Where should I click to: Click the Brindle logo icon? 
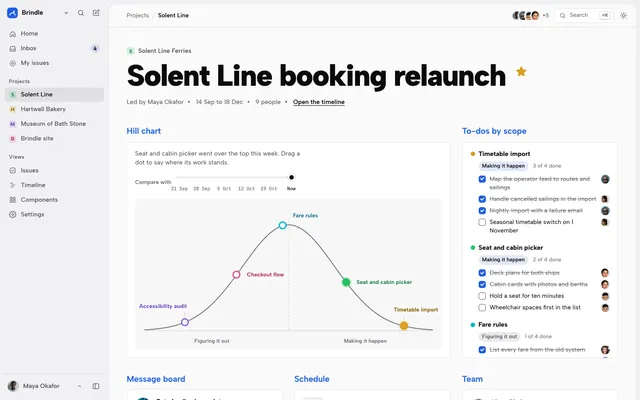[12, 13]
